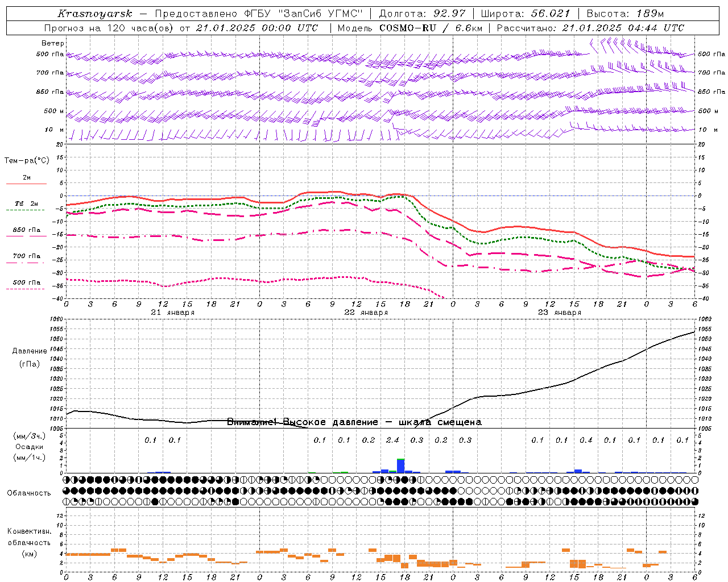
Task: Click the Рассчитано: 21.01.2025 04:44 UTC timestamp
Action: pyautogui.click(x=590, y=28)
